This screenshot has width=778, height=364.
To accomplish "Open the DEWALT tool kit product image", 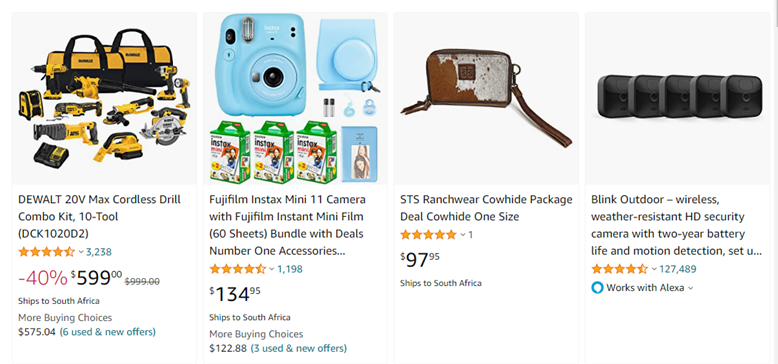I will (x=104, y=98).
